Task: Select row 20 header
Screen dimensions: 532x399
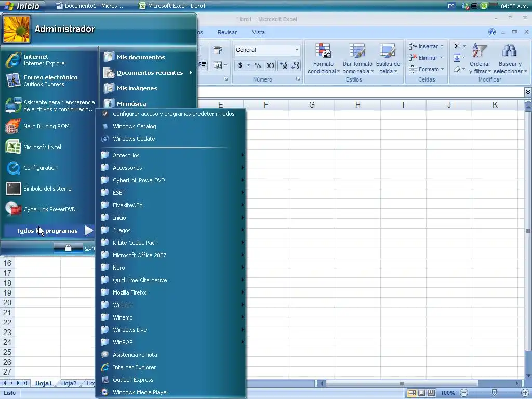Action: coord(7,303)
